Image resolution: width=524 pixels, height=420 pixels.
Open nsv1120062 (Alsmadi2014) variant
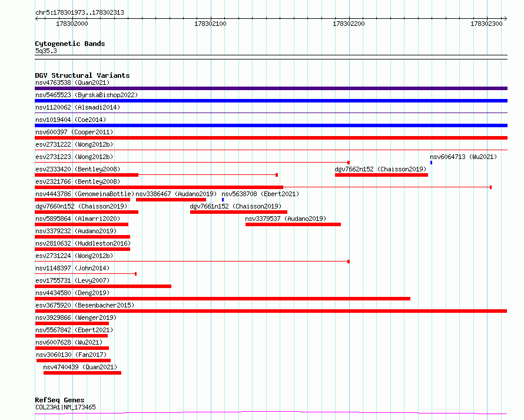pos(78,107)
